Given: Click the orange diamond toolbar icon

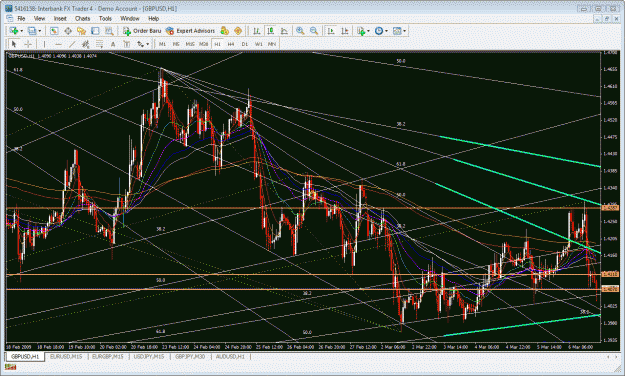Looking at the screenshot, I should (x=238, y=31).
